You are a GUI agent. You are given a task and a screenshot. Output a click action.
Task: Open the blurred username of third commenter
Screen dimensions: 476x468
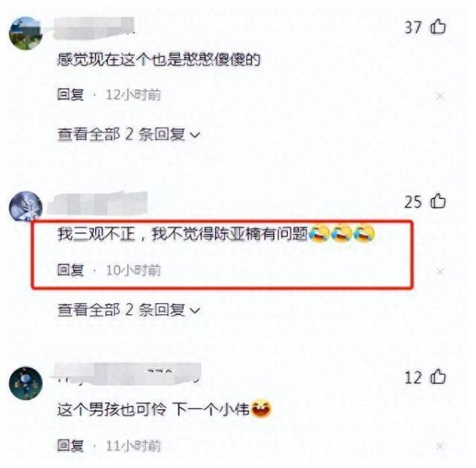coord(128,374)
